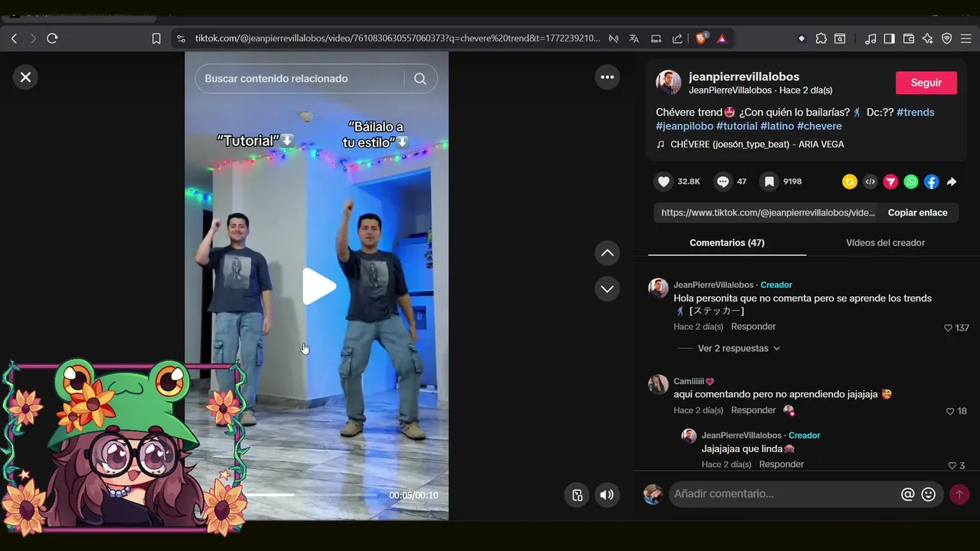Viewport: 980px width, 551px height.
Task: Mention a user with the @ icon
Action: pyautogui.click(x=908, y=494)
